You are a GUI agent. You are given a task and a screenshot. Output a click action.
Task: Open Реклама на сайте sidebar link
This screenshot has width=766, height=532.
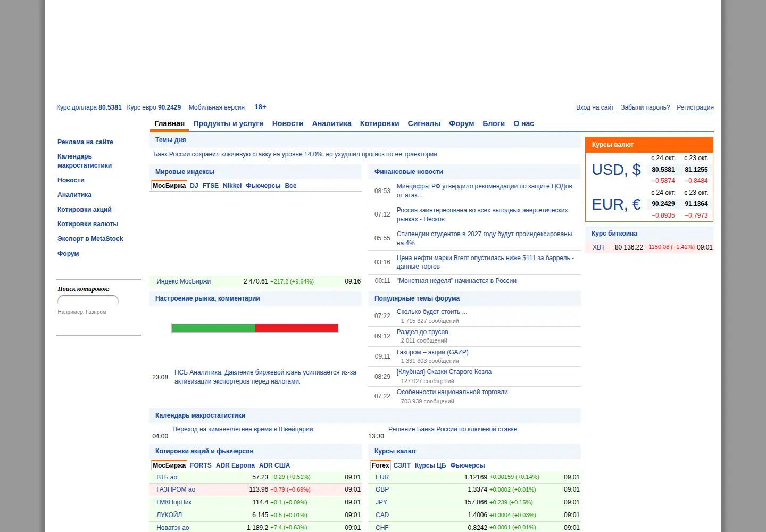[85, 142]
